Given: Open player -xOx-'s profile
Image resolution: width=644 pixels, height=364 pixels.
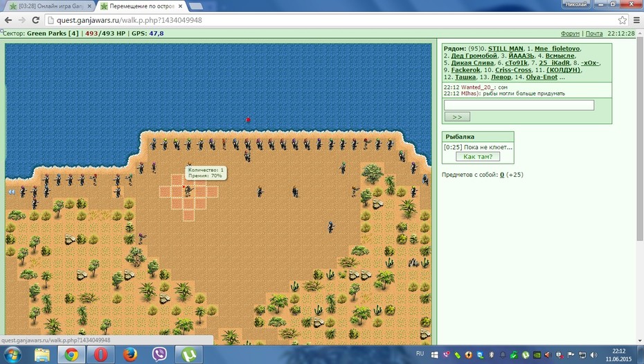Looking at the screenshot, I should click(x=590, y=62).
